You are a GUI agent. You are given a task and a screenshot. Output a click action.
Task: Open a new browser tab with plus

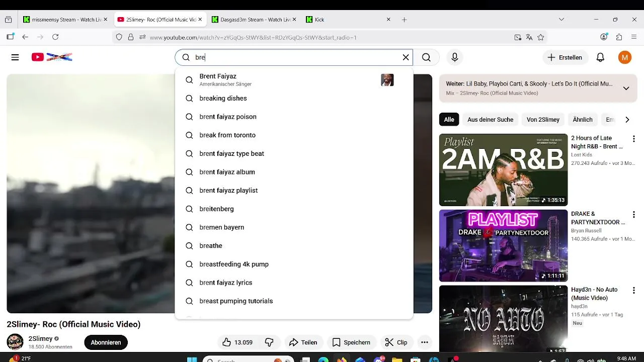click(x=404, y=20)
